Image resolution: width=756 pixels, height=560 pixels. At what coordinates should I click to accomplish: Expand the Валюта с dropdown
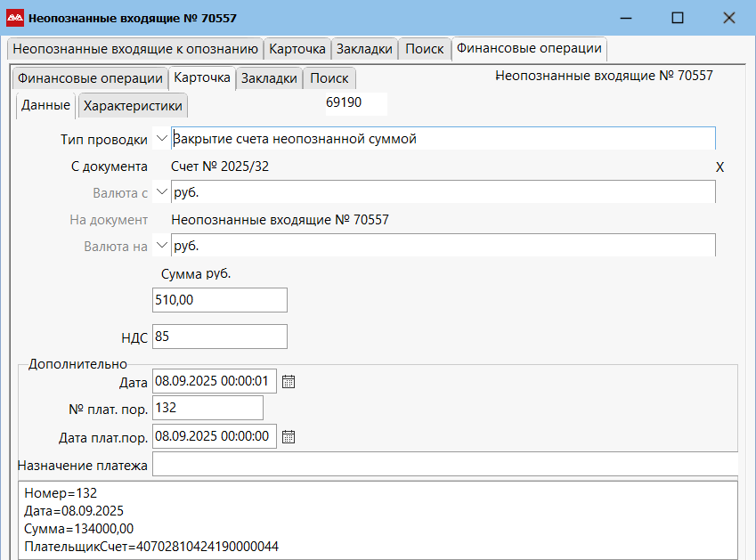161,192
